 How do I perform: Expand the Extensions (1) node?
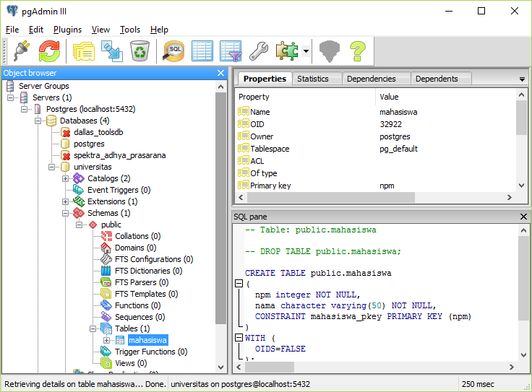click(66, 201)
